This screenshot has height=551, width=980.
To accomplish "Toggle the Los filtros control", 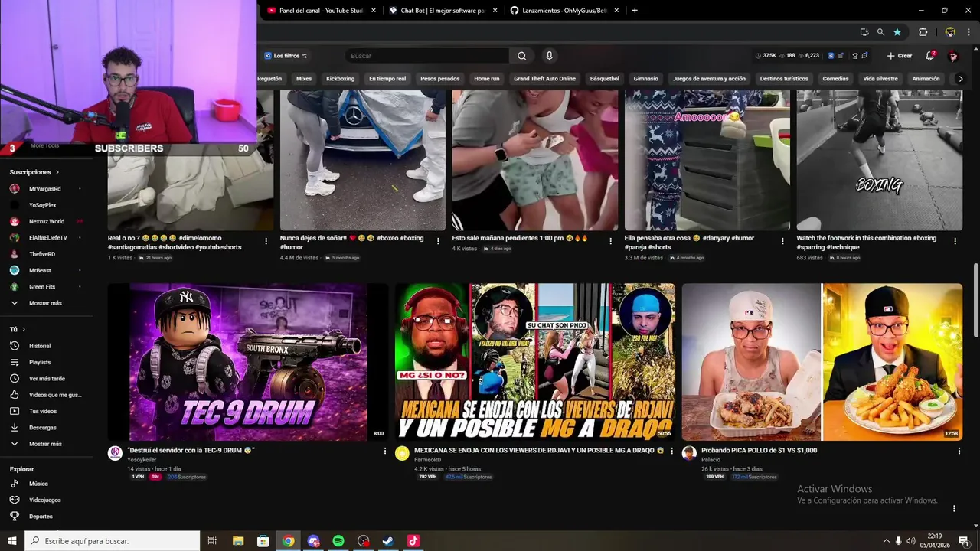I will tap(286, 56).
